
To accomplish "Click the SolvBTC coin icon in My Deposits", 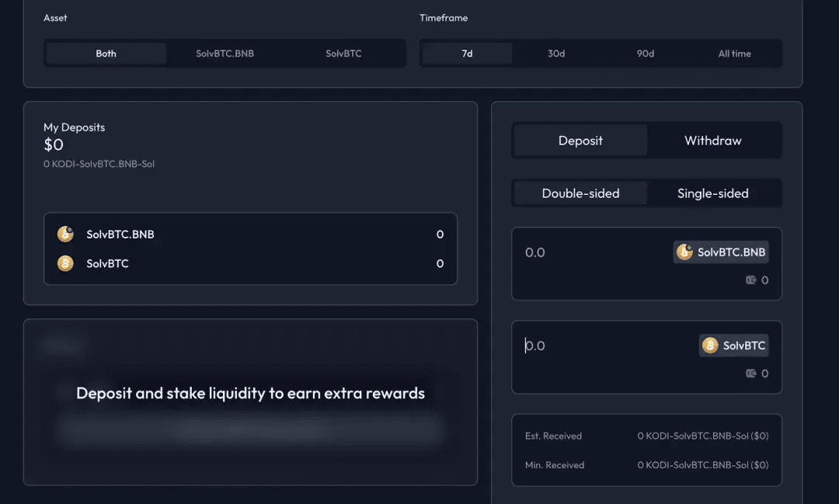I will coord(65,263).
